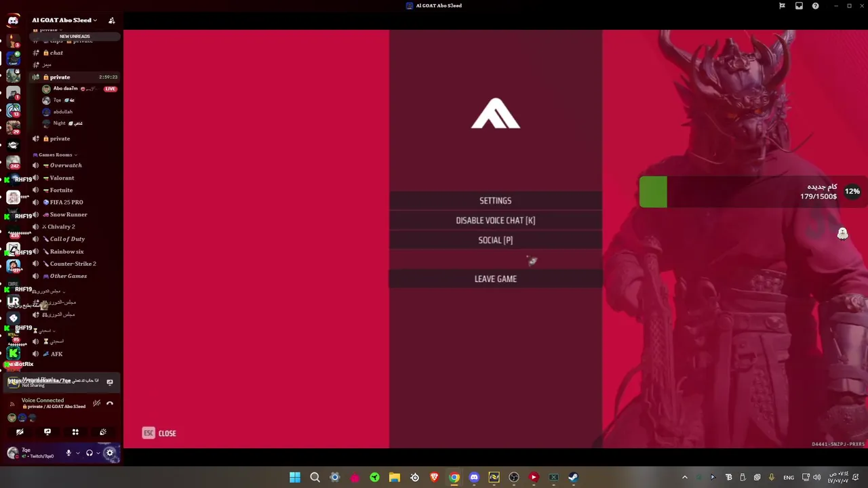Open the soundboard button
Viewport: 868px width, 488px height.
tap(103, 432)
